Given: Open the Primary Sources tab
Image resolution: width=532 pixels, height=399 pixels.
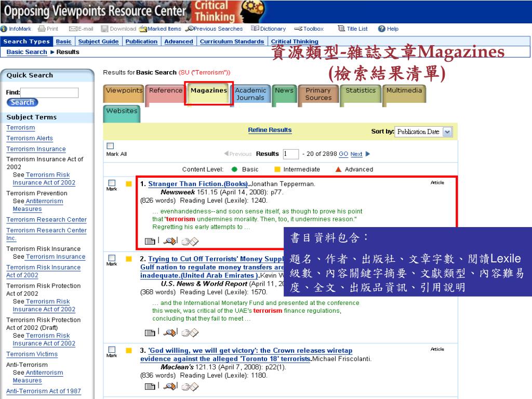Looking at the screenshot, I should [318, 94].
